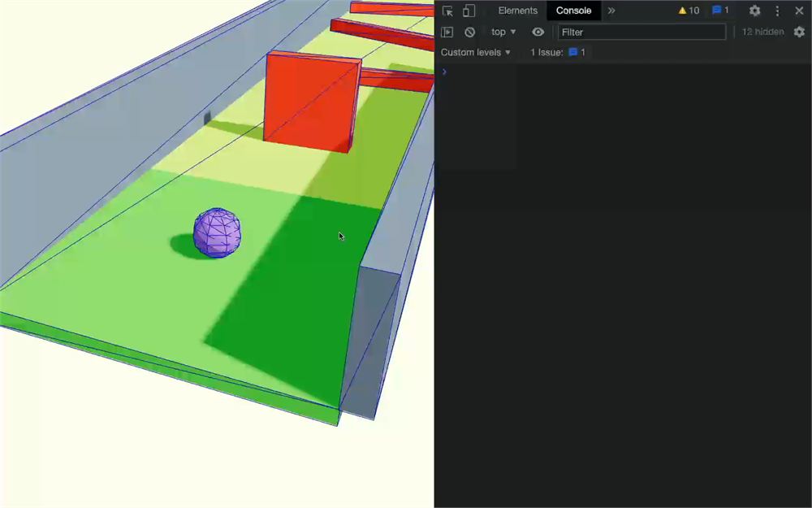Click the large red square obstacle
The image size is (812, 508).
coord(313,102)
